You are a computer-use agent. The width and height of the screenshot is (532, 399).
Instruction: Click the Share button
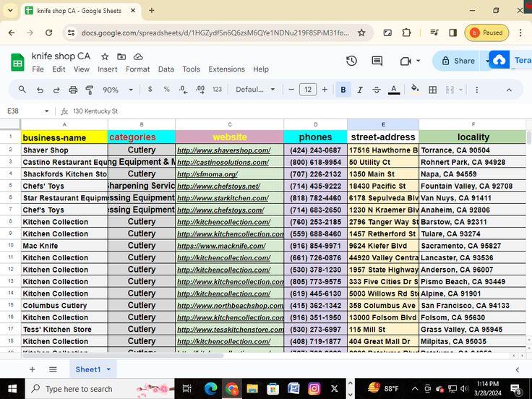(x=458, y=61)
